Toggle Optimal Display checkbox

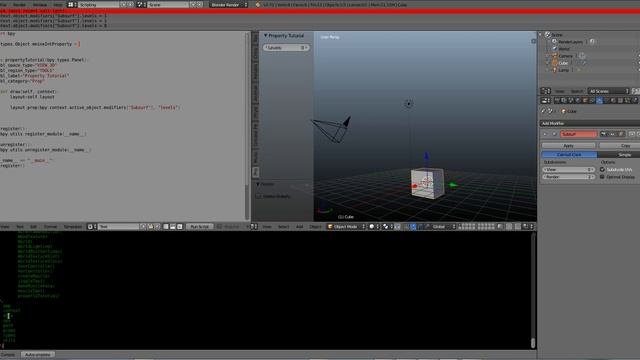coord(602,177)
